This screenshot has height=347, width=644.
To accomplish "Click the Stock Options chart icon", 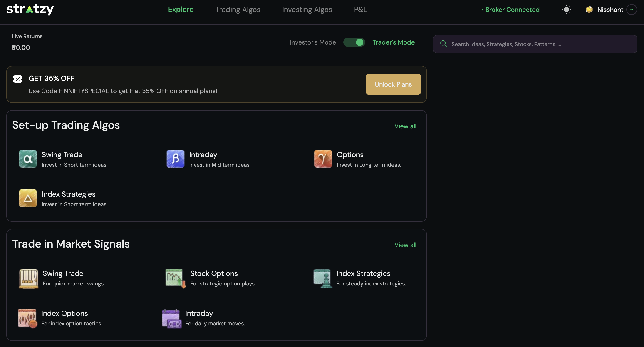I will 175,278.
